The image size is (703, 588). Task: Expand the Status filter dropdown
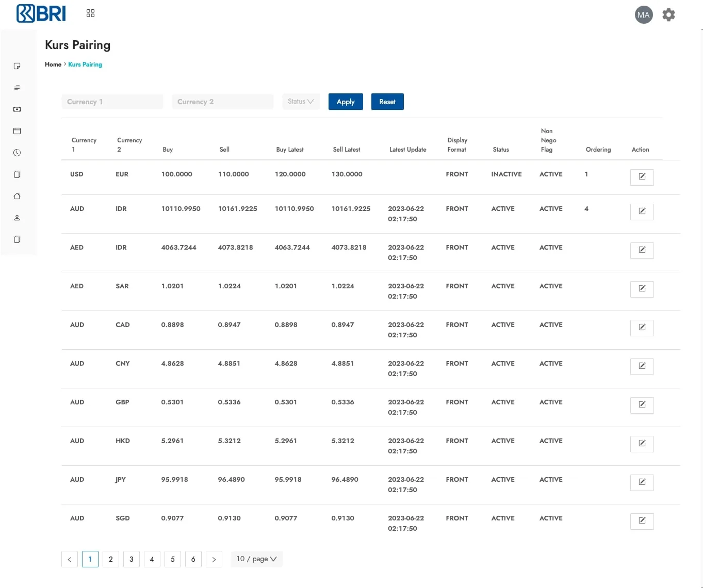[301, 102]
